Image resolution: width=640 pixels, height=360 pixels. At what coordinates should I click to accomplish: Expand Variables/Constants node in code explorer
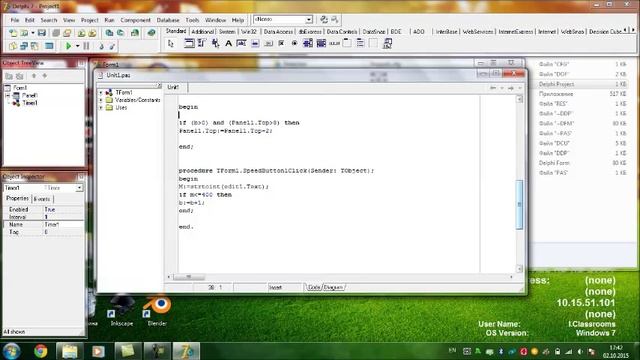click(x=101, y=100)
